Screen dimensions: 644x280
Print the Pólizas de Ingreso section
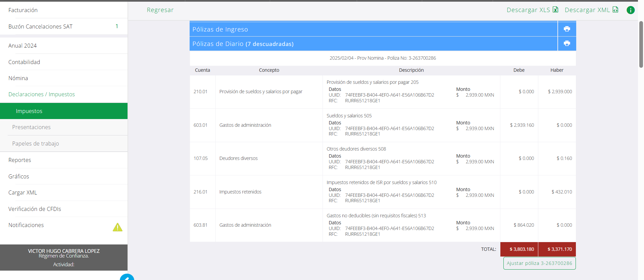(x=567, y=29)
